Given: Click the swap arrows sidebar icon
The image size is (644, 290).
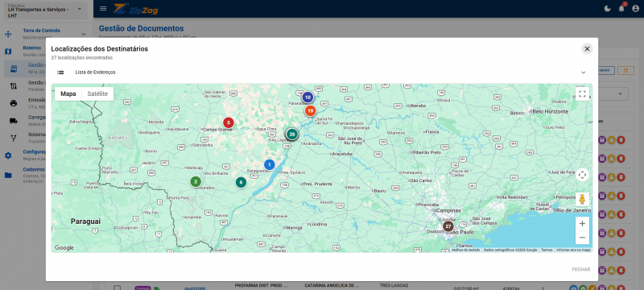Looking at the screenshot, I should pos(14,86).
